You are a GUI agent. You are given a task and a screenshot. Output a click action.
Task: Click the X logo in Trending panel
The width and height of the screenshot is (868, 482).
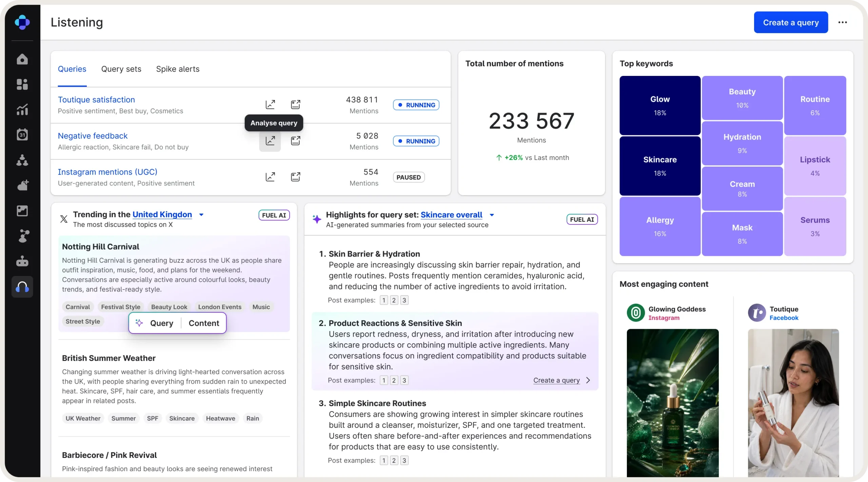[64, 219]
